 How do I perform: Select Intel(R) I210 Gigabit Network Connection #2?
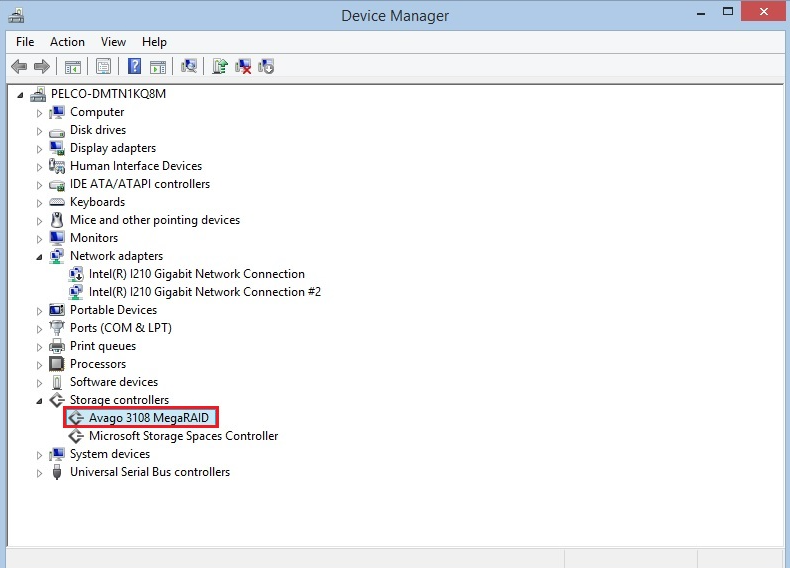(204, 292)
